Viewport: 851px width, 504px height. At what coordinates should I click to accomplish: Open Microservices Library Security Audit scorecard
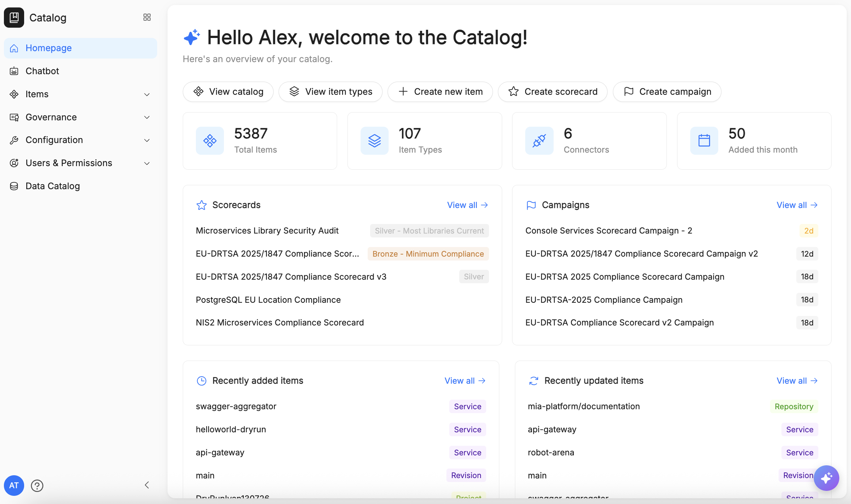coord(267,231)
